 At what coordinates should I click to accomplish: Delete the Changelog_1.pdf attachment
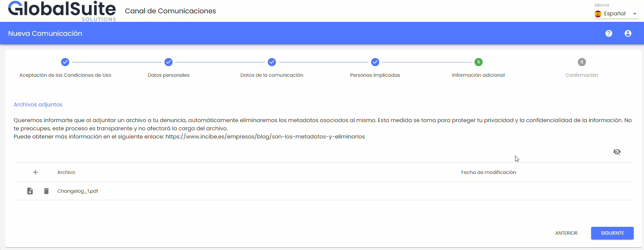46,191
